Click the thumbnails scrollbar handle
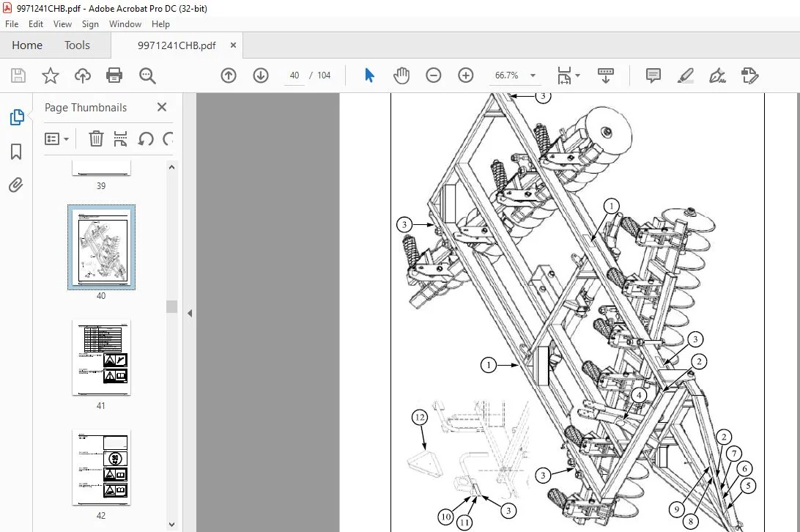Image resolution: width=800 pixels, height=532 pixels. click(x=172, y=306)
